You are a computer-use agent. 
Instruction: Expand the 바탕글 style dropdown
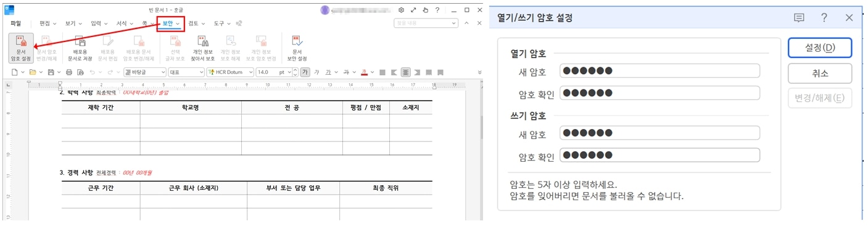click(162, 72)
